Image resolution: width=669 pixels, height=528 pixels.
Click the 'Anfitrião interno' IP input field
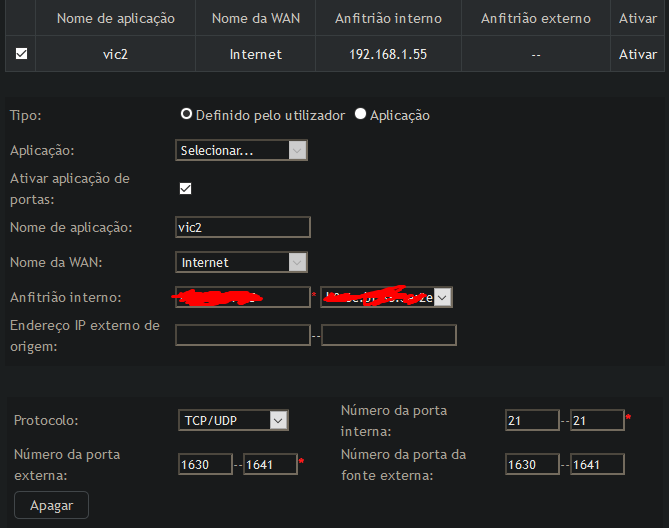click(x=243, y=297)
